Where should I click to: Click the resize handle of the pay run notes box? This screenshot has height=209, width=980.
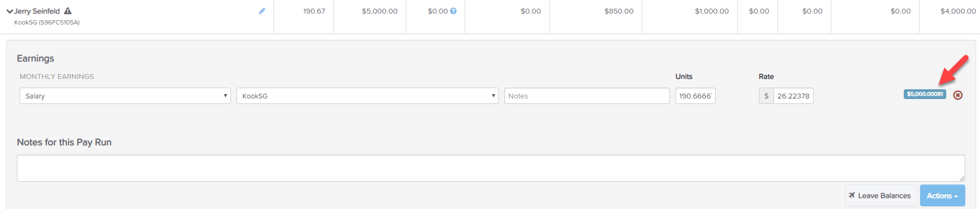(x=962, y=179)
